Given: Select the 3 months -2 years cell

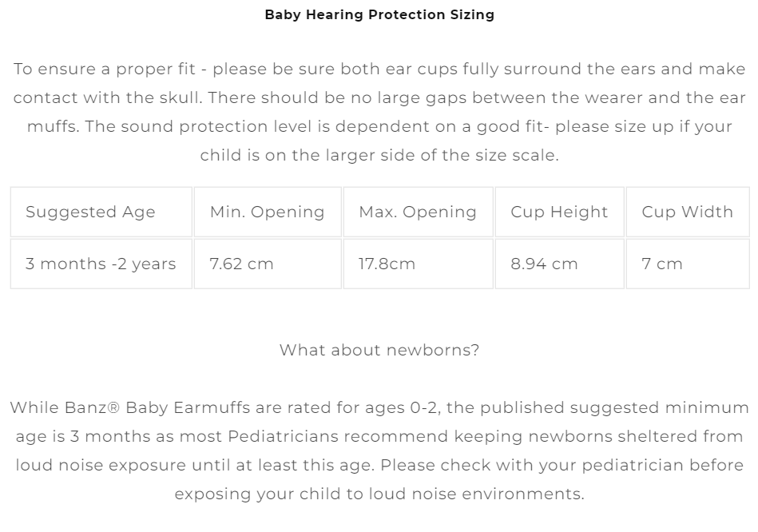Looking at the screenshot, I should click(101, 264).
